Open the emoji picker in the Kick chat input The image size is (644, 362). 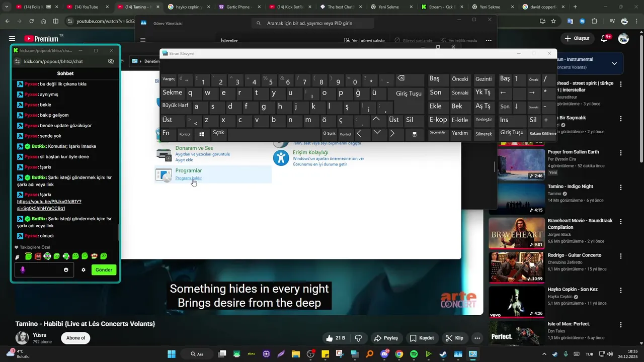(x=66, y=270)
